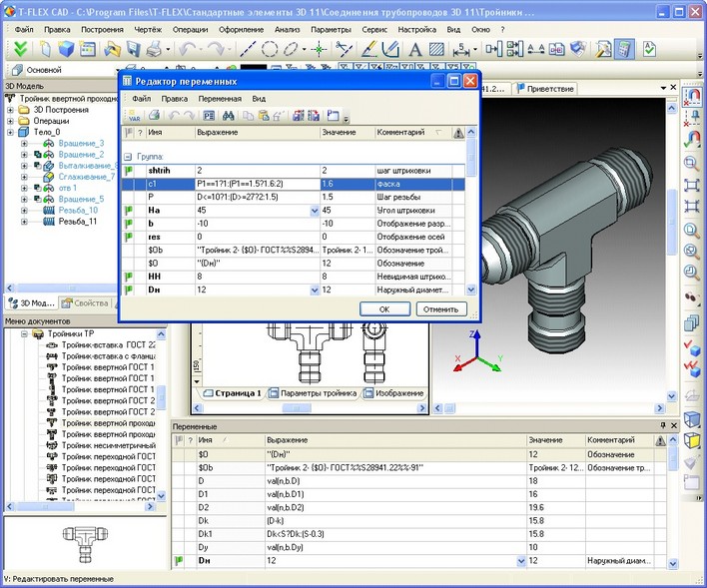Toggle the green flag on Dн row in editor
Viewport: 707px width, 588px height.
[129, 290]
